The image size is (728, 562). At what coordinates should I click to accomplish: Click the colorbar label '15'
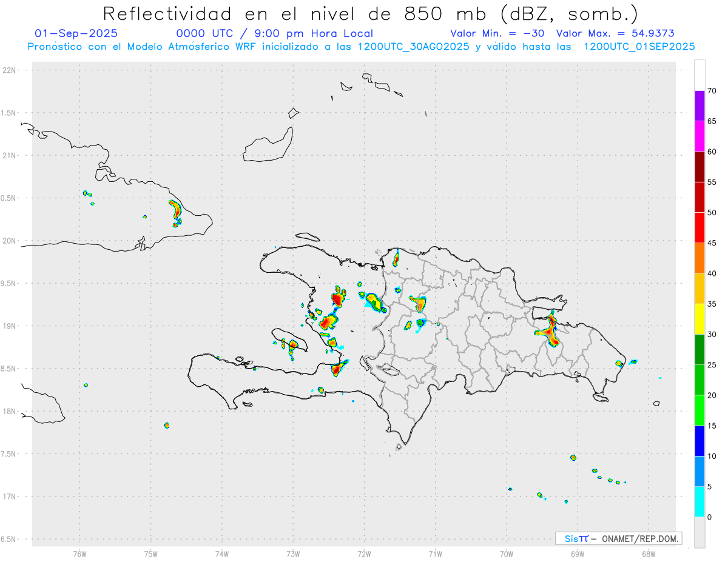pos(712,426)
